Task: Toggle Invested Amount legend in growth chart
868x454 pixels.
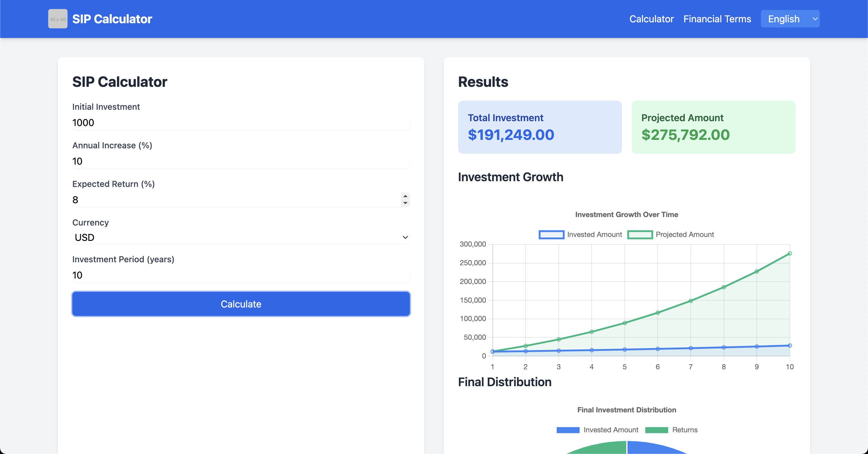Action: point(580,235)
